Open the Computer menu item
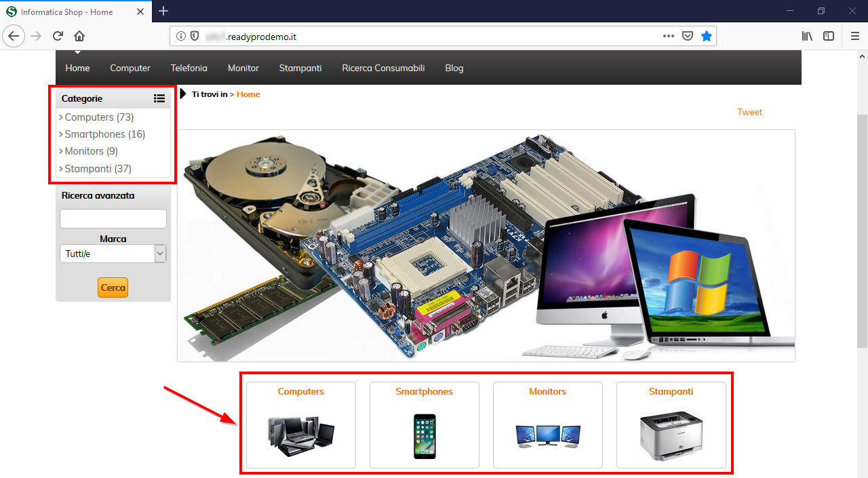 pyautogui.click(x=130, y=68)
